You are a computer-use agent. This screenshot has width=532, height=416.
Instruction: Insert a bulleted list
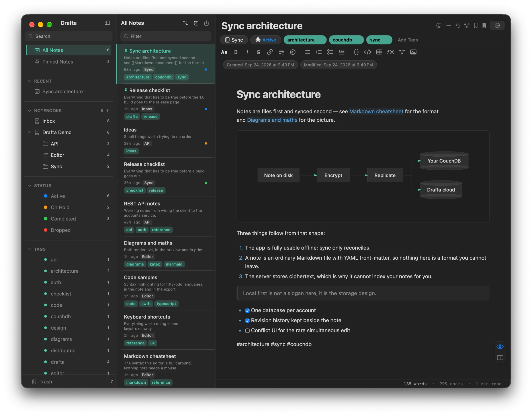pos(307,52)
